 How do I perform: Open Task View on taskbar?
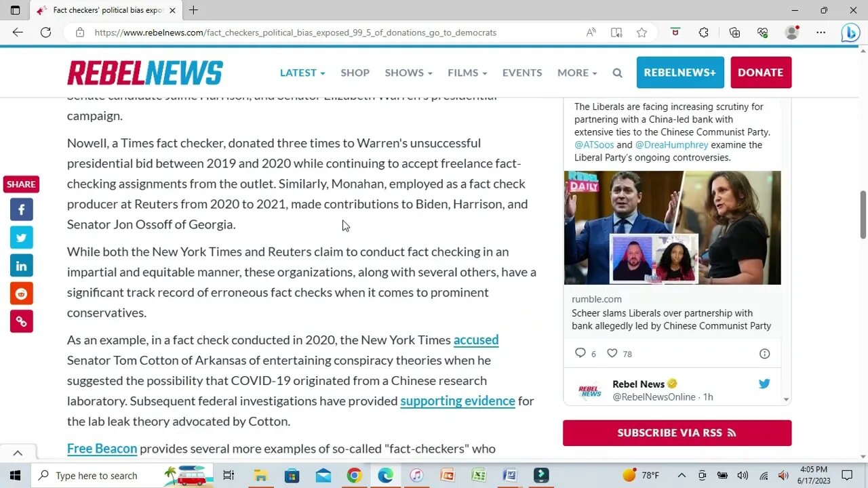point(229,475)
